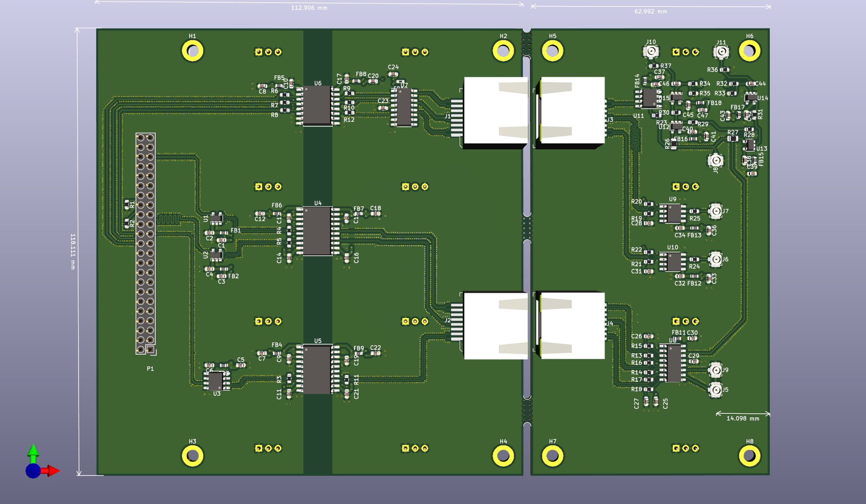Click the J10 coaxial connector
This screenshot has height=504, width=866.
[x=651, y=51]
